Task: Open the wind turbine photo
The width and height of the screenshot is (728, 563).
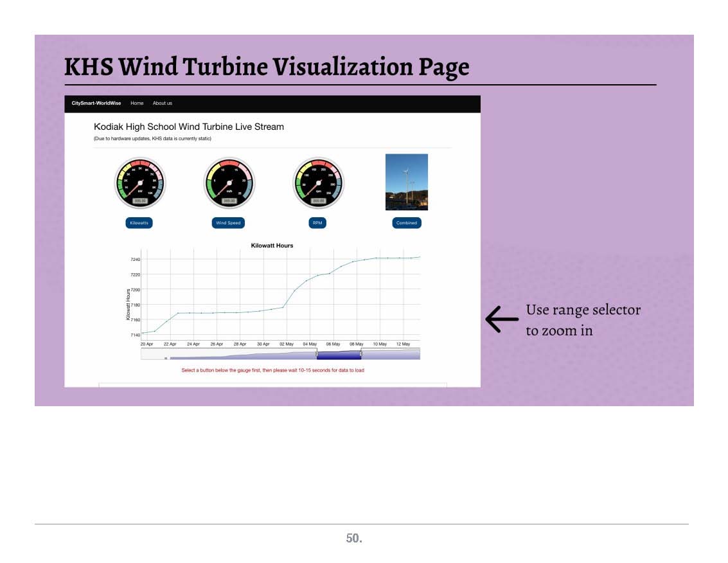Action: [406, 182]
